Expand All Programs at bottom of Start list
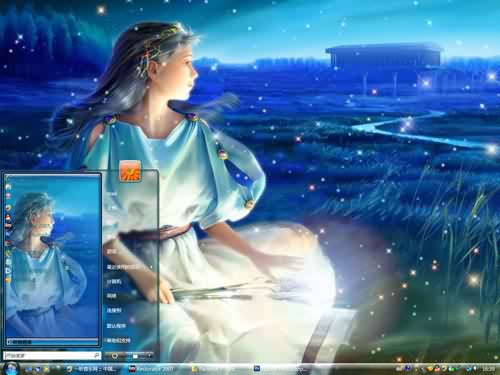Viewport: 500px width, 375px height. tap(52, 342)
